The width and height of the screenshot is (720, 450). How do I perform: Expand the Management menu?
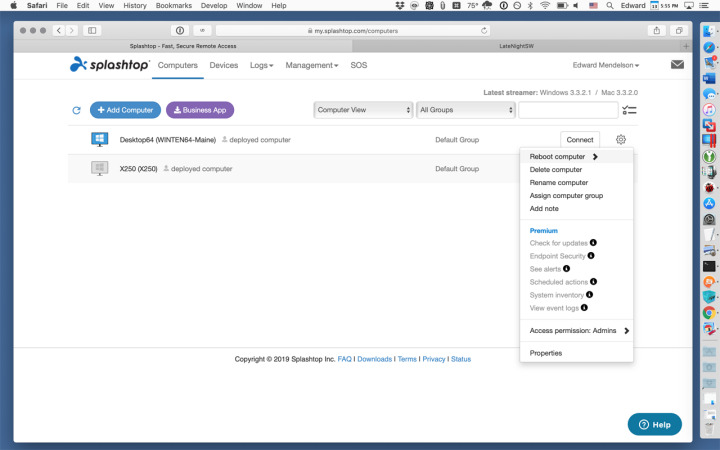[x=312, y=65]
